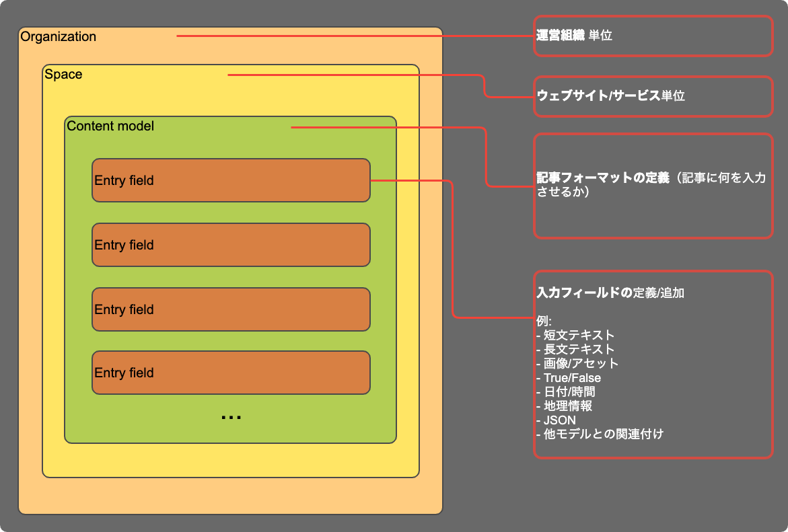Select the third Entry field box

coord(231,309)
